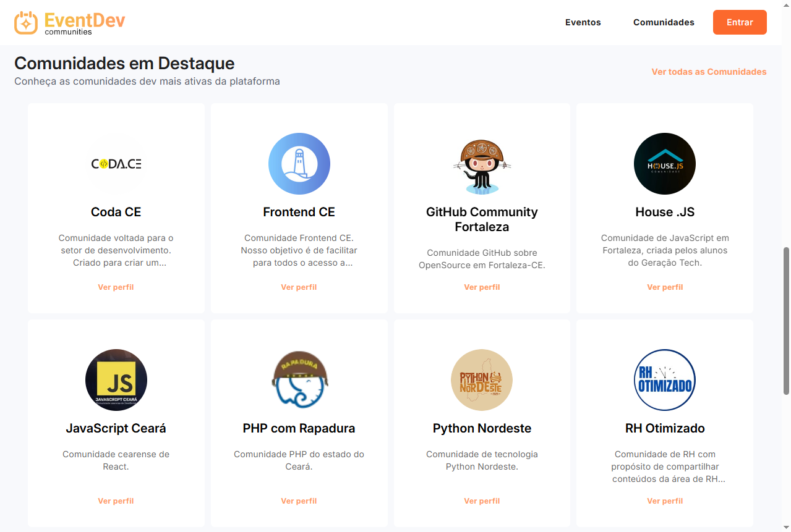The width and height of the screenshot is (791, 532).
Task: Click the GitHub Community Fortaleza octocat logo
Action: (482, 164)
